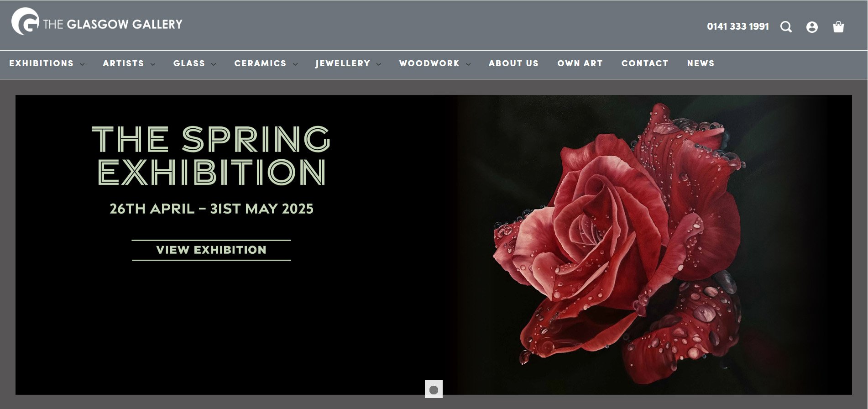Screen dimensions: 868x409
Task: Open the News menu item
Action: coord(701,63)
